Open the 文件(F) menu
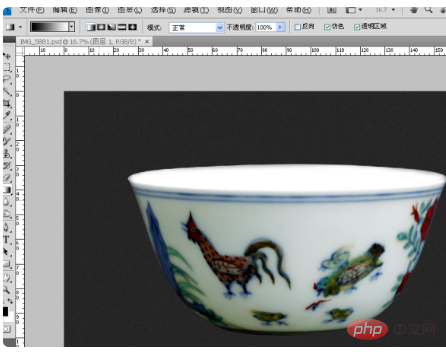This screenshot has height=362, width=446. tap(32, 10)
